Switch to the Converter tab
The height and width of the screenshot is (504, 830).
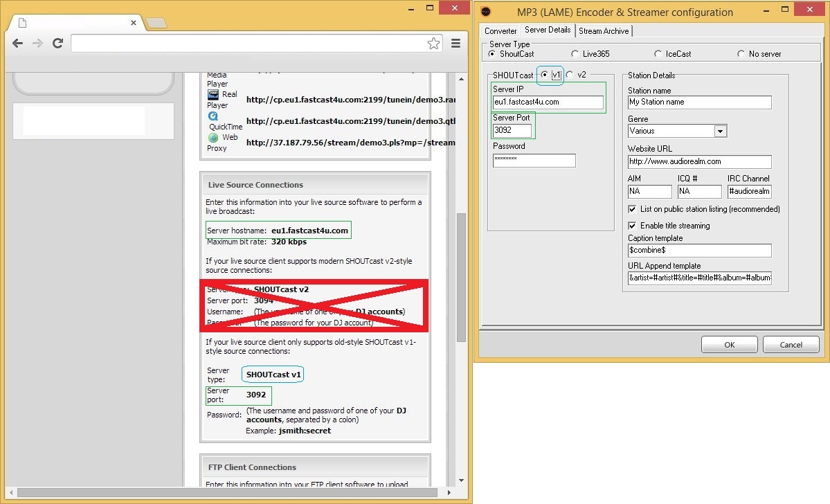(500, 30)
